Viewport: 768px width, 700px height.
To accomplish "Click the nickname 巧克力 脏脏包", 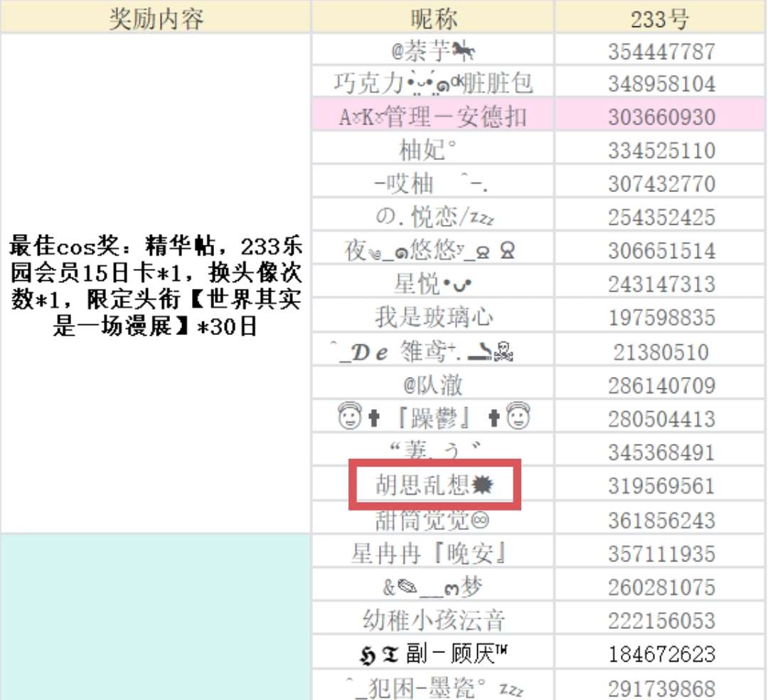I will coord(433,84).
